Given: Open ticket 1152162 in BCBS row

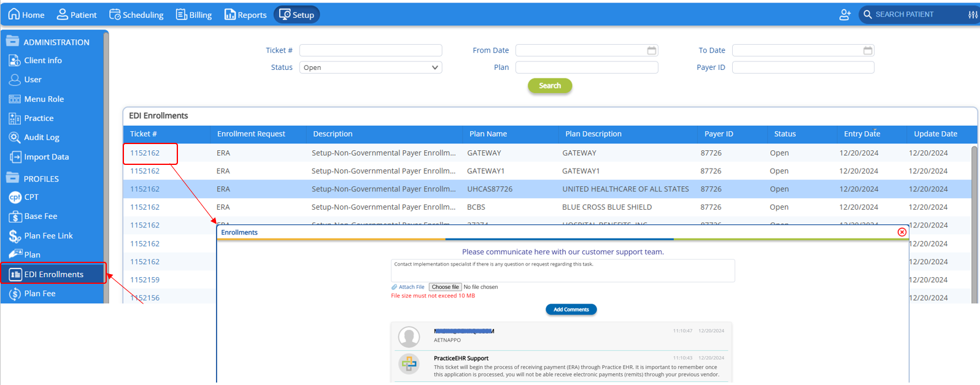Looking at the screenshot, I should 145,207.
